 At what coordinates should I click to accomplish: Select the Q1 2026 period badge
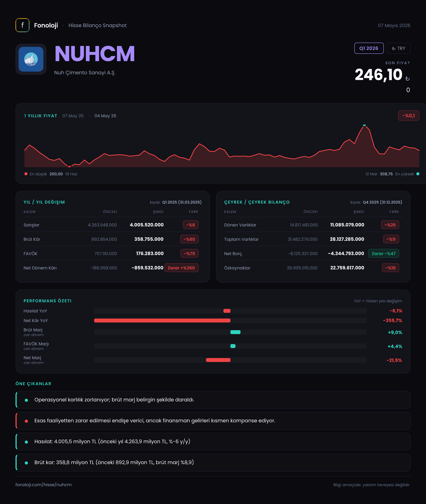point(369,48)
